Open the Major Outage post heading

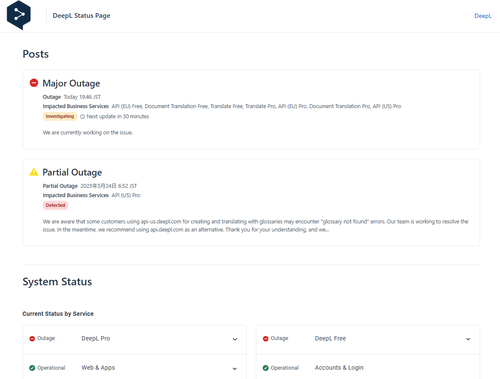pyautogui.click(x=71, y=83)
